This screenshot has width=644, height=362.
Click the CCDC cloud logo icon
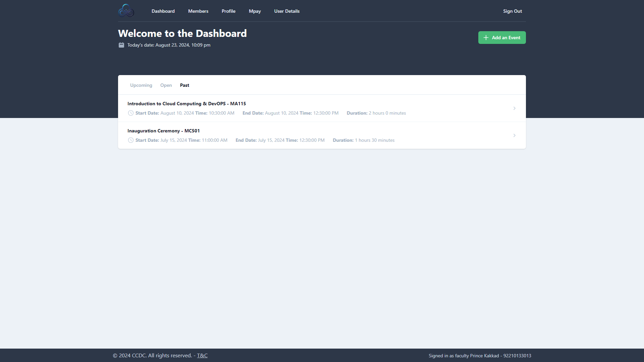[126, 11]
